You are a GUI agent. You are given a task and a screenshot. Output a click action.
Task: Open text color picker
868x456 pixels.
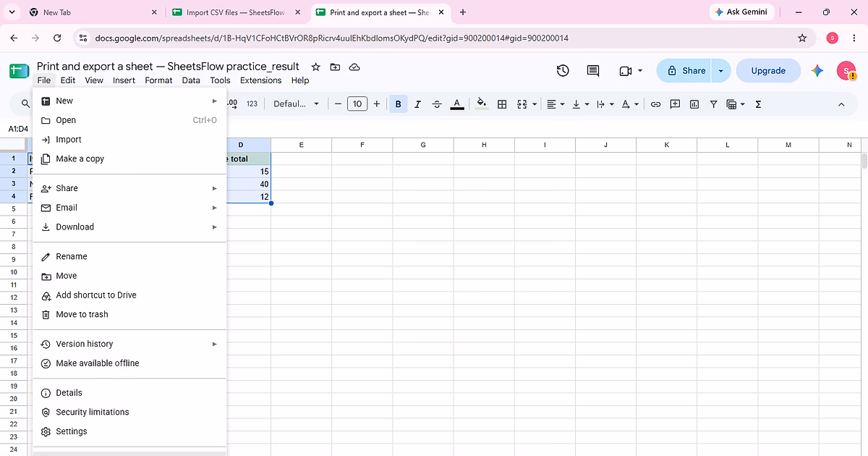[457, 104]
